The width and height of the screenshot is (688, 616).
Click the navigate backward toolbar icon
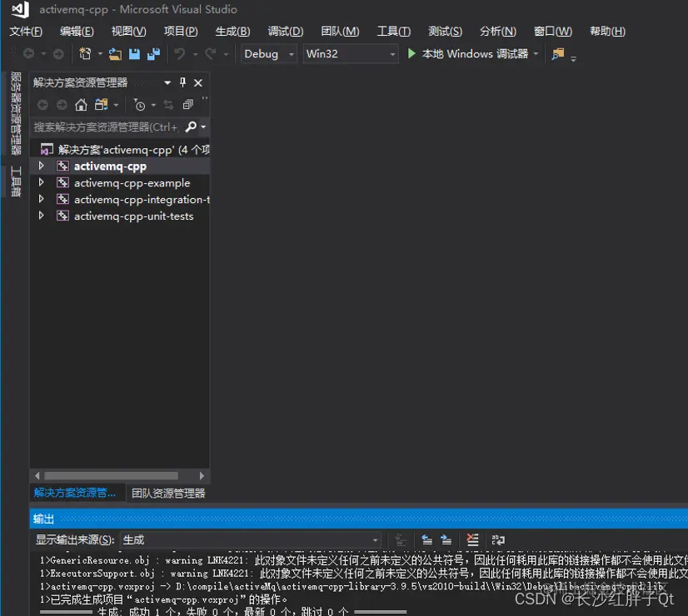[29, 54]
